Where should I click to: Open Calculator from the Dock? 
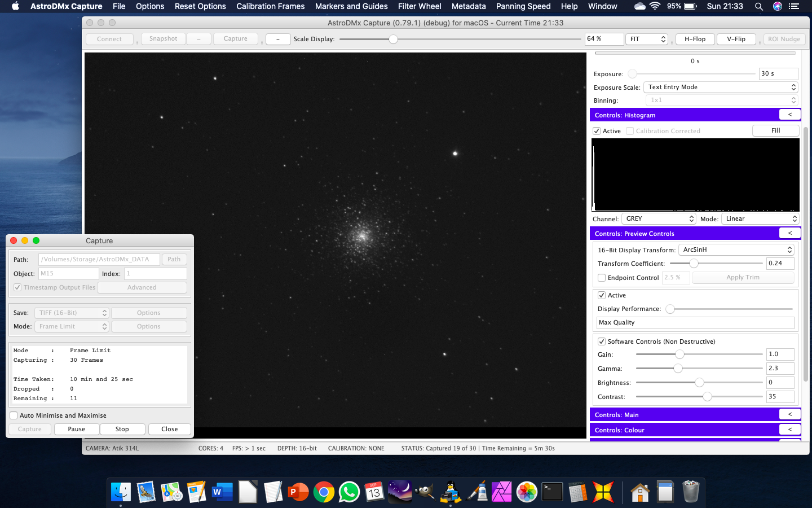(577, 492)
